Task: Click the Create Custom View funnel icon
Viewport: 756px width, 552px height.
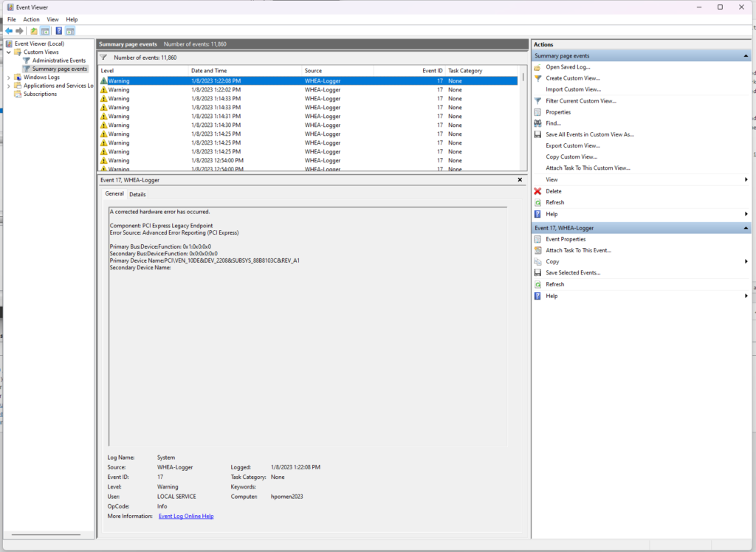Action: pos(537,78)
